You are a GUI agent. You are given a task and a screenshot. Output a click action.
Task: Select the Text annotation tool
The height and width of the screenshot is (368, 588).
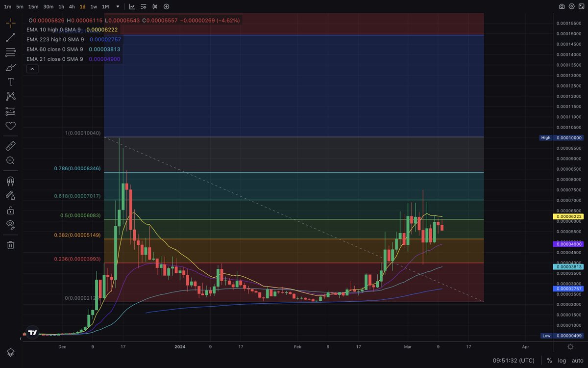tap(10, 82)
